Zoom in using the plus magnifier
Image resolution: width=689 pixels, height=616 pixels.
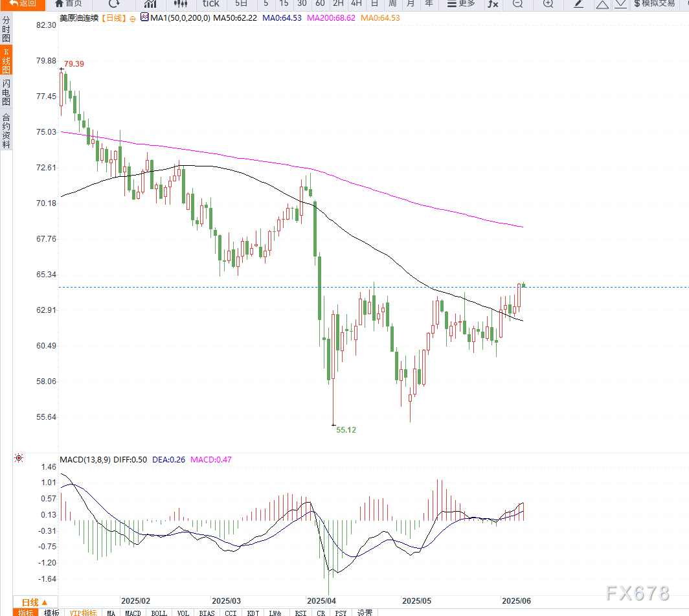pos(548,3)
